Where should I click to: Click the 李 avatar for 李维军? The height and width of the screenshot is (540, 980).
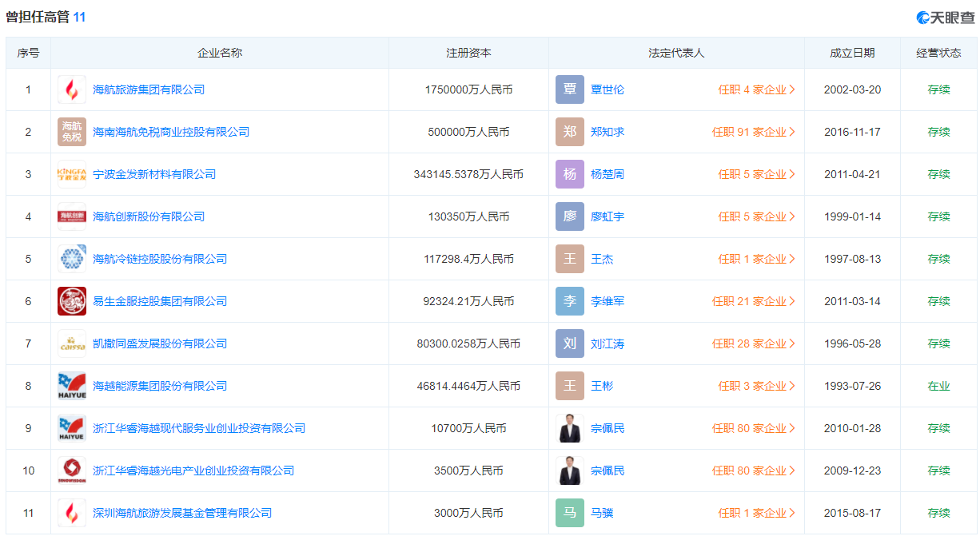click(x=570, y=301)
